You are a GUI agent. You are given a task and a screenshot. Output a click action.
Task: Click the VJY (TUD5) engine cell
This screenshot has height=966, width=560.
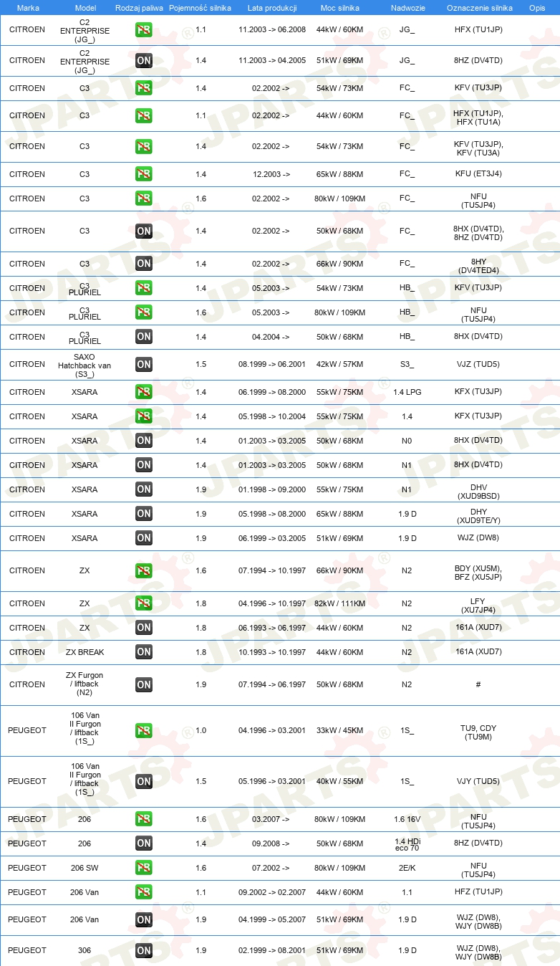point(478,782)
